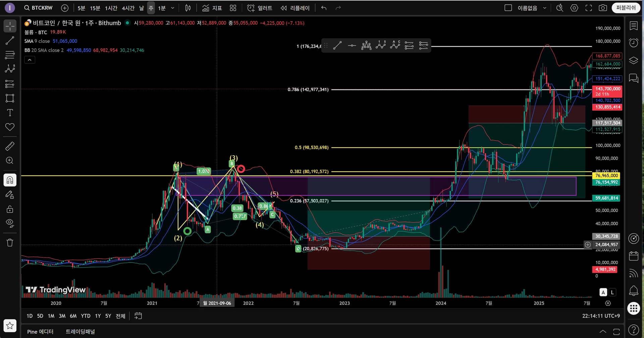644x338 pixels.
Task: Select the text annotation tool
Action: click(x=10, y=112)
